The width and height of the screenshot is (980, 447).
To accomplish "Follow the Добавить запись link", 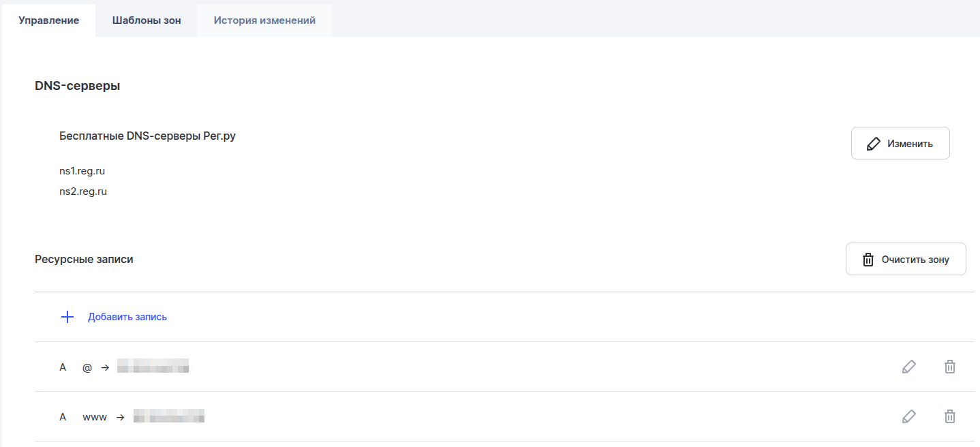I will [127, 317].
